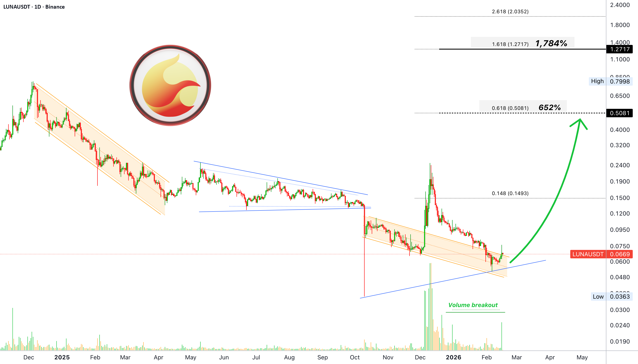Click the 2025 label on time axis
638x364 pixels.
pyautogui.click(x=62, y=357)
